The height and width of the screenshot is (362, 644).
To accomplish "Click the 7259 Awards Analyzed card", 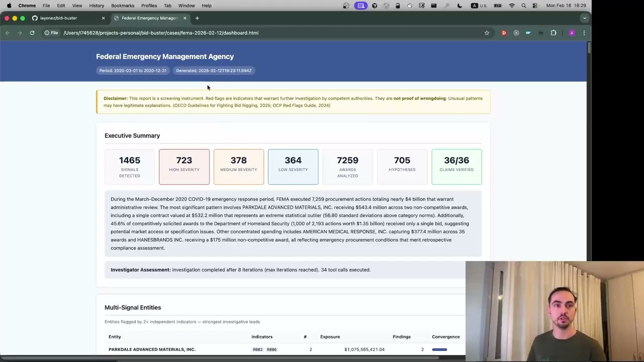I will (348, 167).
